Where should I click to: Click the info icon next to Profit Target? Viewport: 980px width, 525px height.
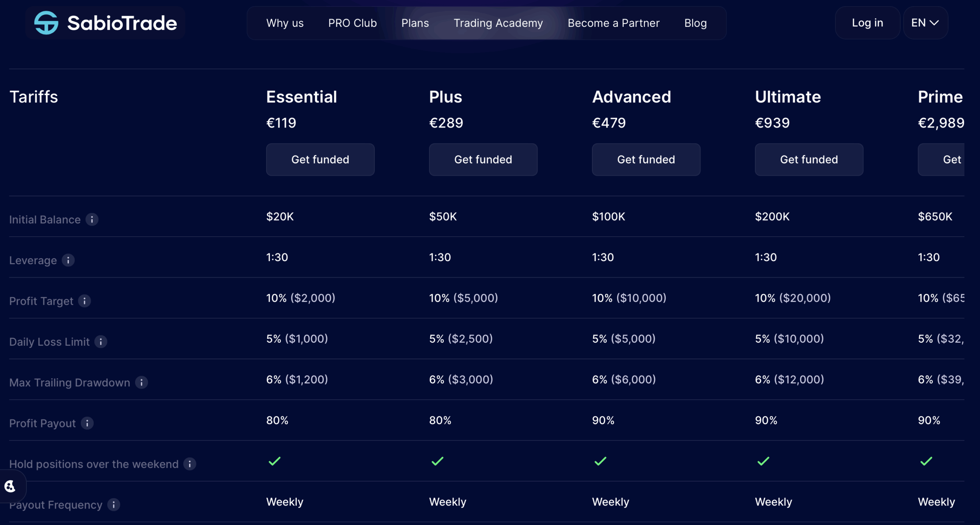85,301
